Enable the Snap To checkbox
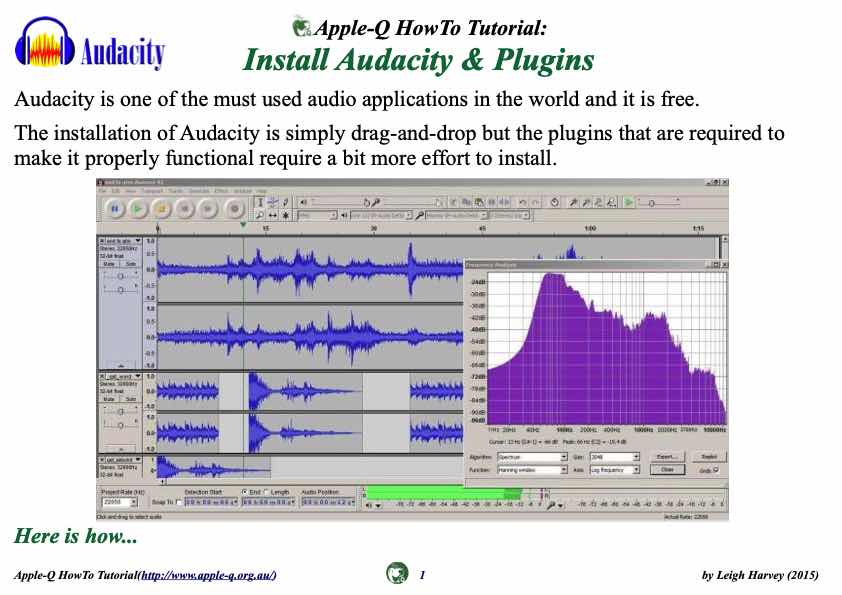The image size is (842, 595). pyautogui.click(x=179, y=502)
